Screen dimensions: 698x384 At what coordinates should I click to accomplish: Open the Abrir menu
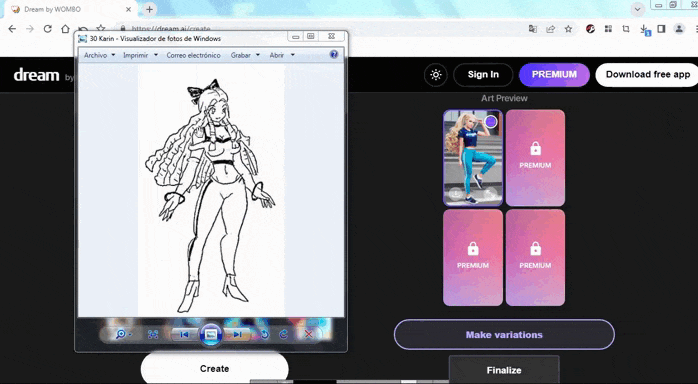(282, 55)
